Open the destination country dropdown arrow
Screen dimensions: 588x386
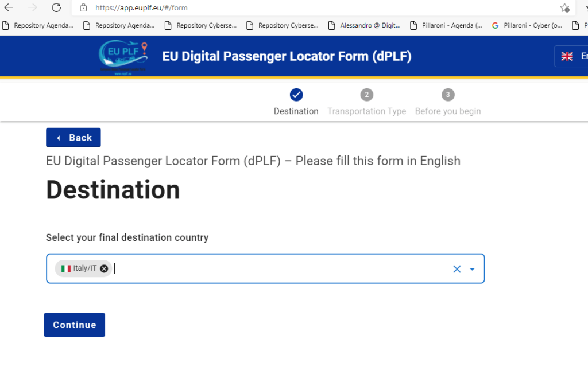pos(472,268)
